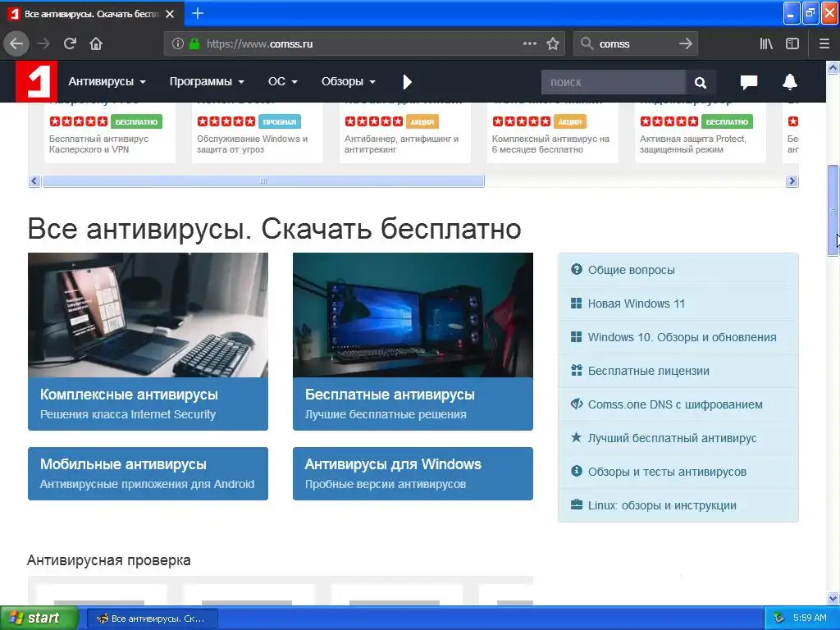This screenshot has width=840, height=630.
Task: Go back using the browser back arrow
Action: point(16,44)
